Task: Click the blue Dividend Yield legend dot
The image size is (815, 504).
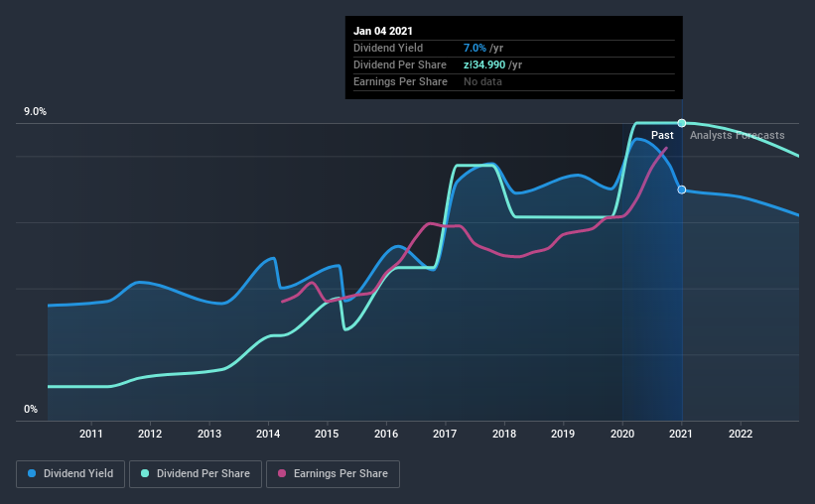Action: click(x=32, y=473)
